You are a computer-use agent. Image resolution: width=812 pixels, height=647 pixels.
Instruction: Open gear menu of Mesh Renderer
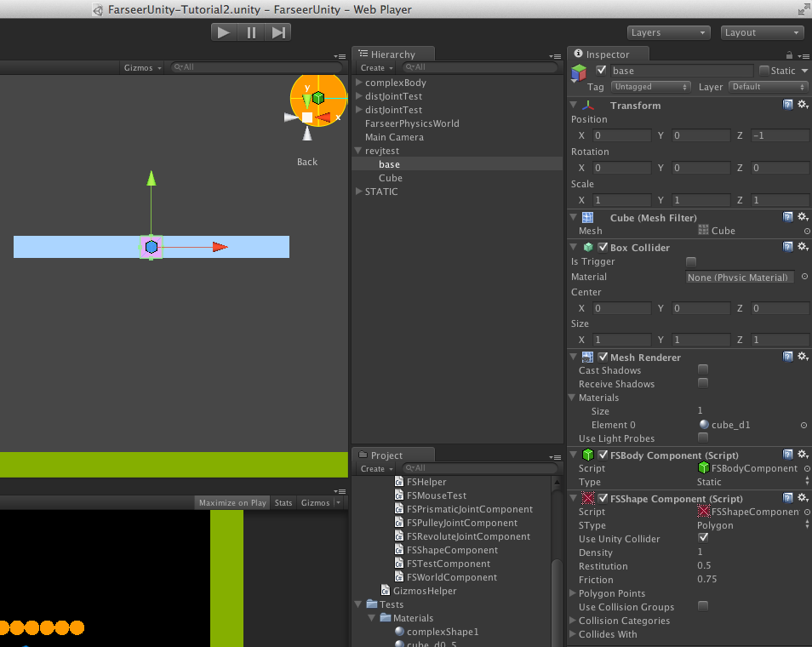[803, 356]
